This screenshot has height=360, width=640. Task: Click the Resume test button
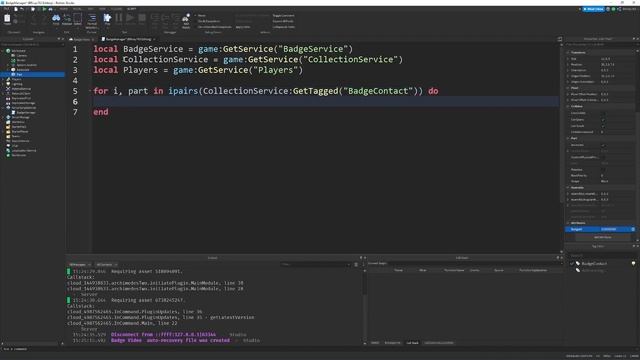pyautogui.click(x=130, y=18)
